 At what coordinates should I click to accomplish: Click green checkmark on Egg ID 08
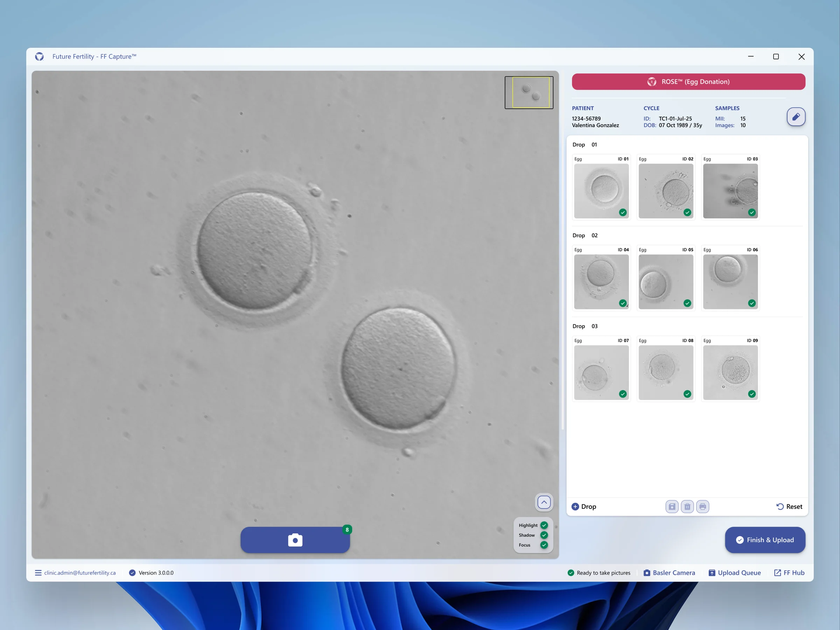click(x=687, y=394)
